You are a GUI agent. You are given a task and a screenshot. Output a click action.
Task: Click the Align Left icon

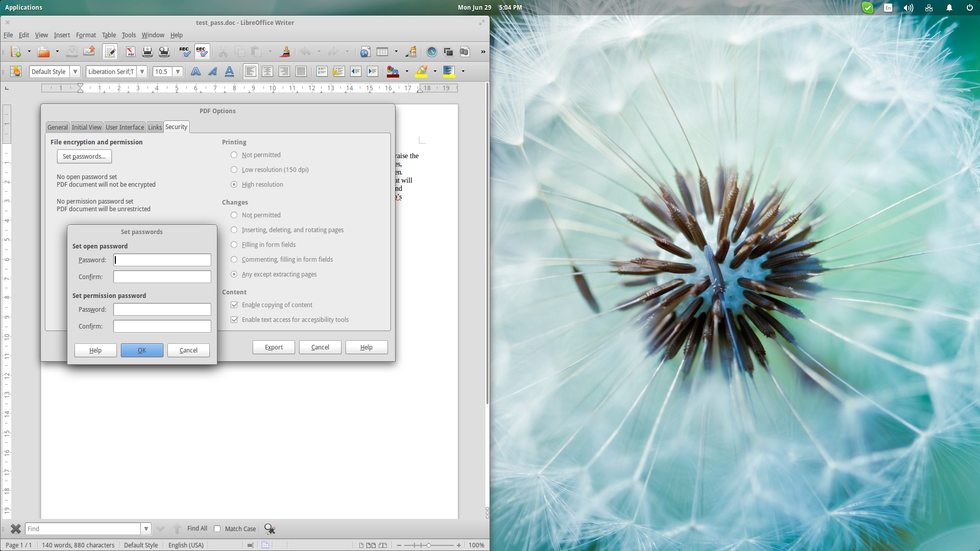(250, 71)
